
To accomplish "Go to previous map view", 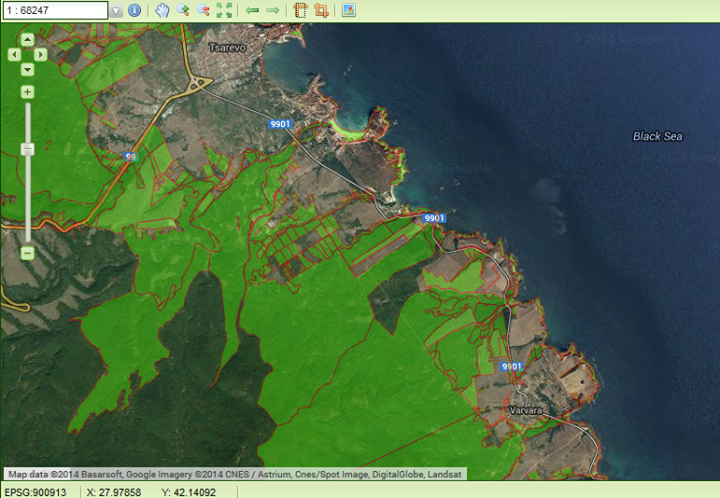I will (x=252, y=10).
